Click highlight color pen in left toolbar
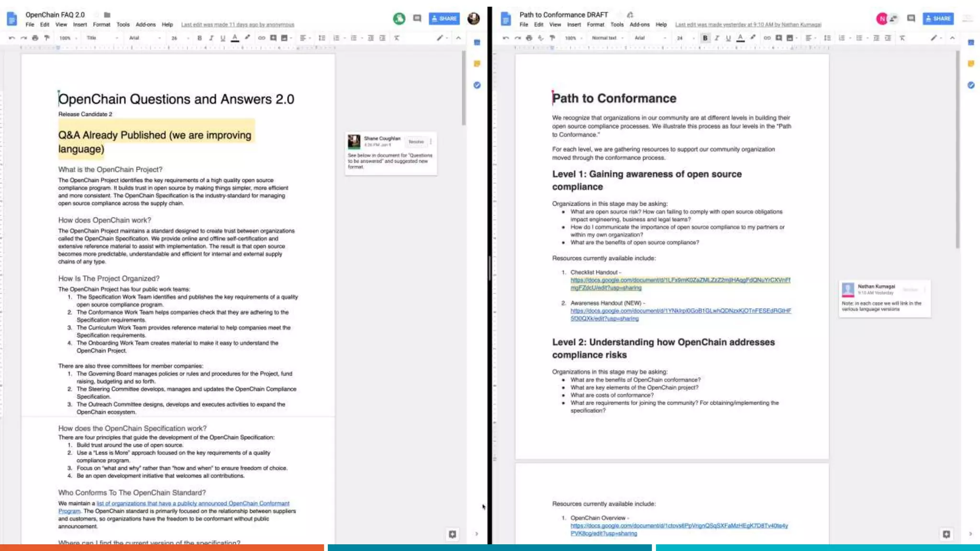 (247, 38)
